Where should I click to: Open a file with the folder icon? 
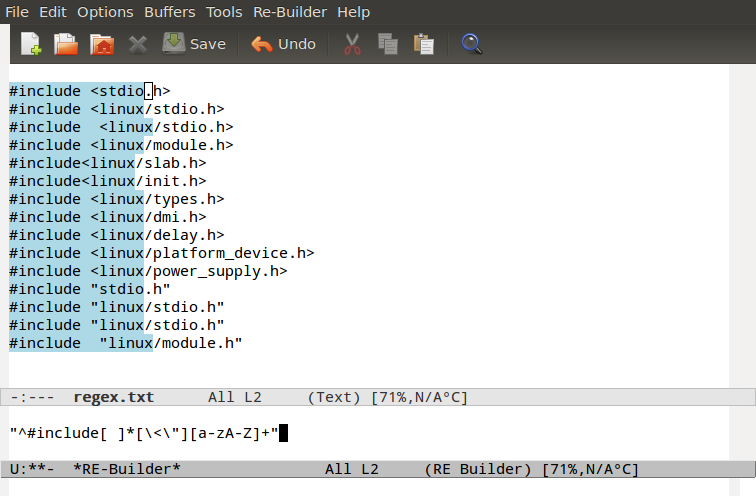pos(65,44)
